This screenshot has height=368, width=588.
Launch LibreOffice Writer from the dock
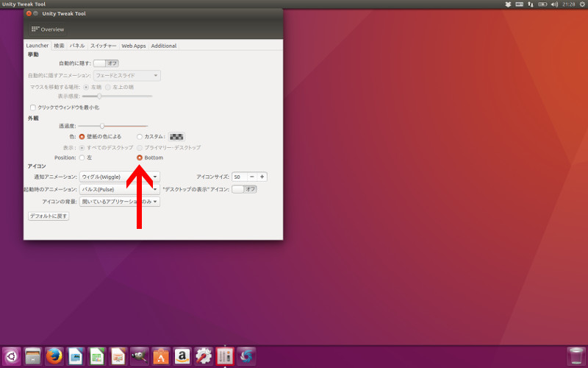point(76,356)
